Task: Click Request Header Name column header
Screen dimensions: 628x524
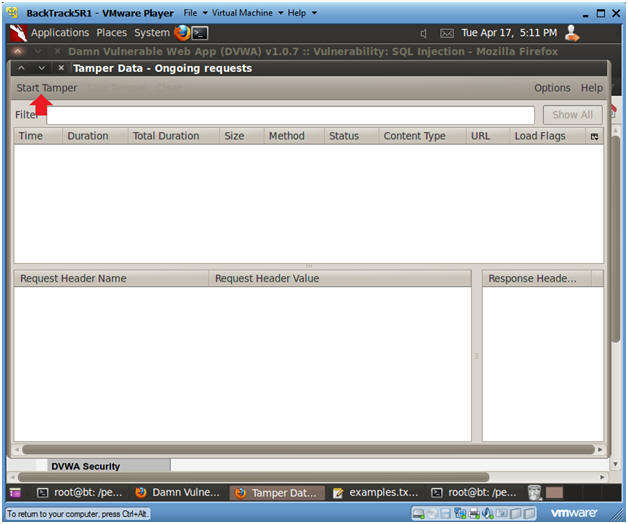Action: coord(111,278)
